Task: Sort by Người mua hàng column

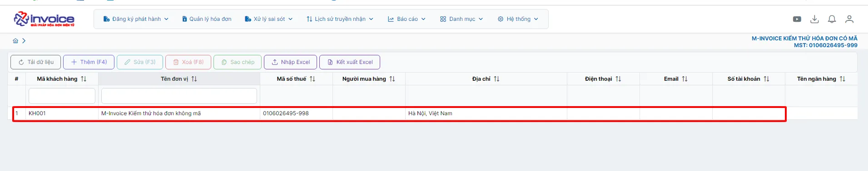Action: coord(392,79)
